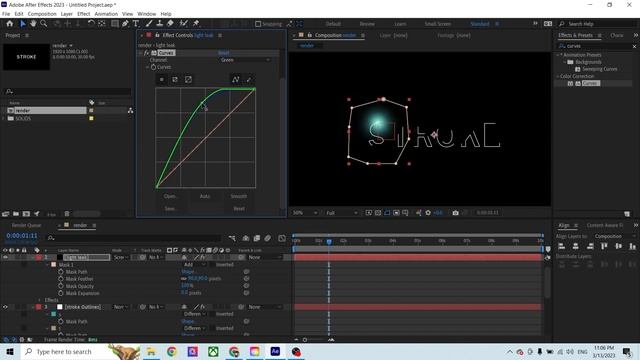Open the timeline Graph Editor icon

282,238
